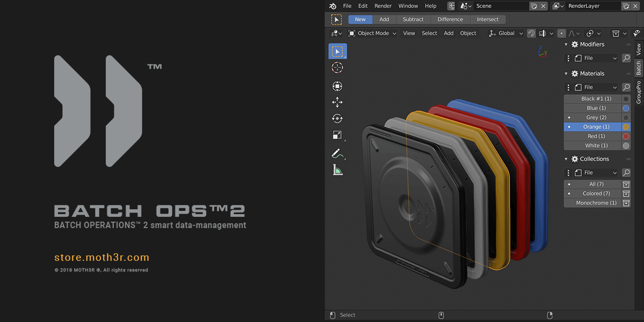Collapse the Modifiers panel
This screenshot has width=644, height=322.
567,44
